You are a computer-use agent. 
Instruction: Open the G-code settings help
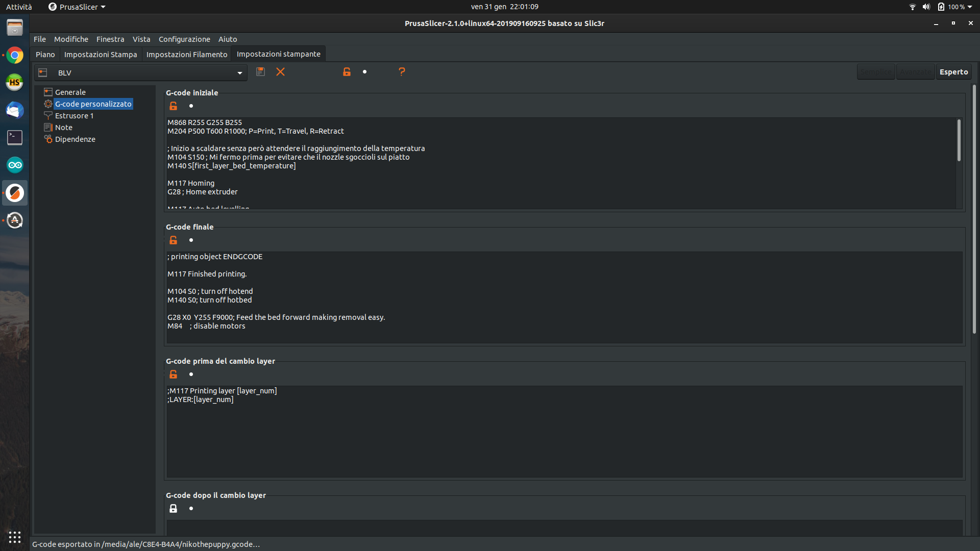coord(402,72)
